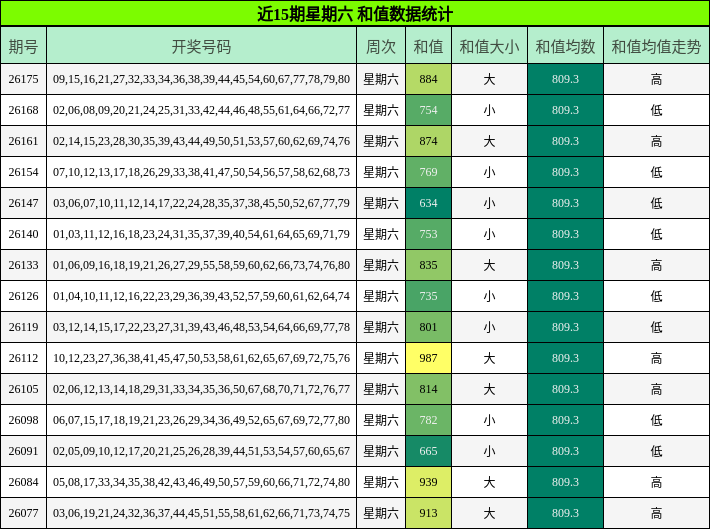Click the winning numbers starting 02,06,12,13
This screenshot has height=529, width=710.
201,389
